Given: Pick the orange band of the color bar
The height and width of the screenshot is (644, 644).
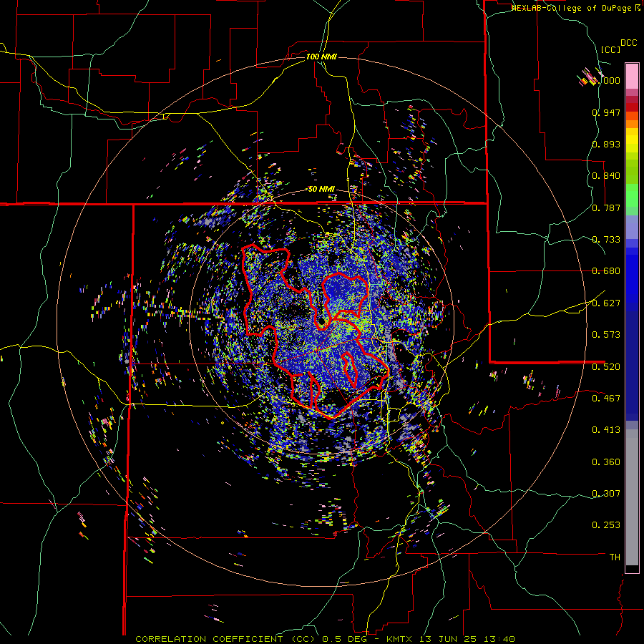Looking at the screenshot, I should (632, 124).
